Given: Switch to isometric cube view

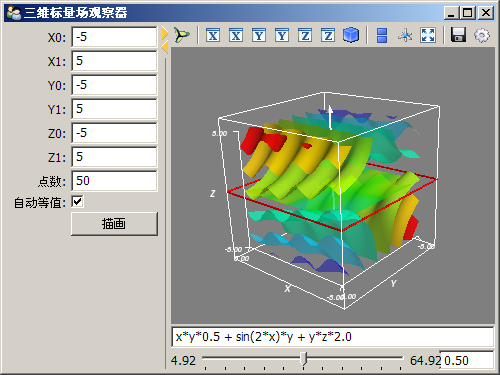Looking at the screenshot, I should [351, 35].
